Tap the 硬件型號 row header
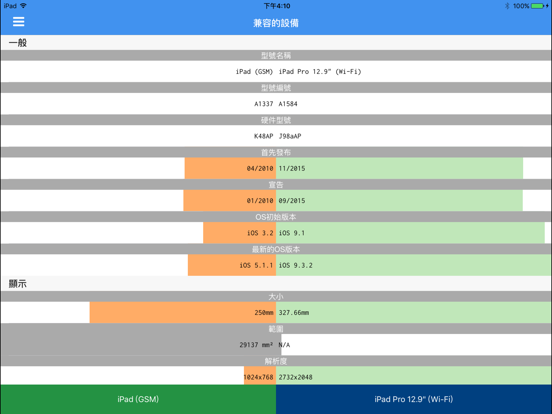 [x=276, y=120]
